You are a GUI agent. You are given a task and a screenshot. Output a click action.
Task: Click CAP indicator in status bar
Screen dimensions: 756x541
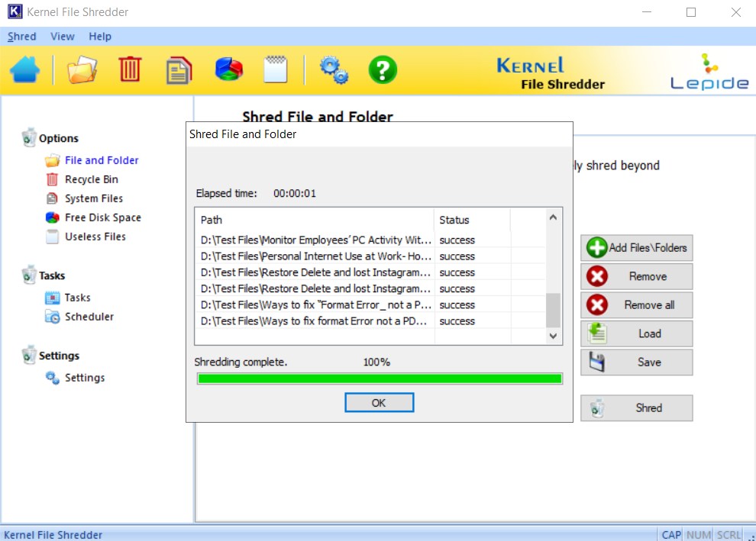pos(670,535)
